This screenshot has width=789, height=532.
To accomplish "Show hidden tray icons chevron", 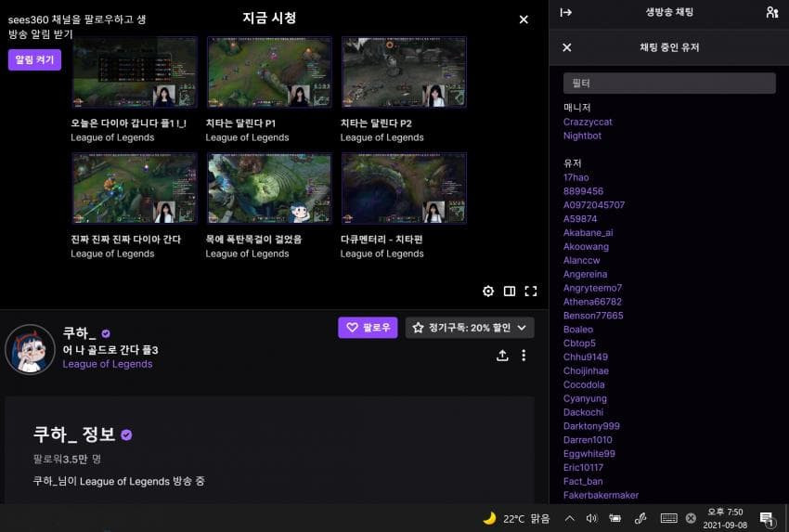I will [569, 518].
